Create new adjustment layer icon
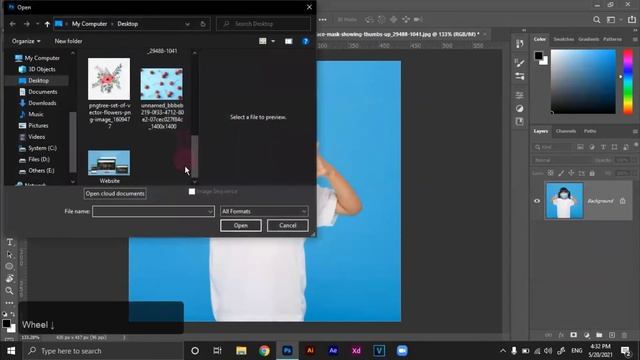The image size is (640, 360). coord(587,335)
